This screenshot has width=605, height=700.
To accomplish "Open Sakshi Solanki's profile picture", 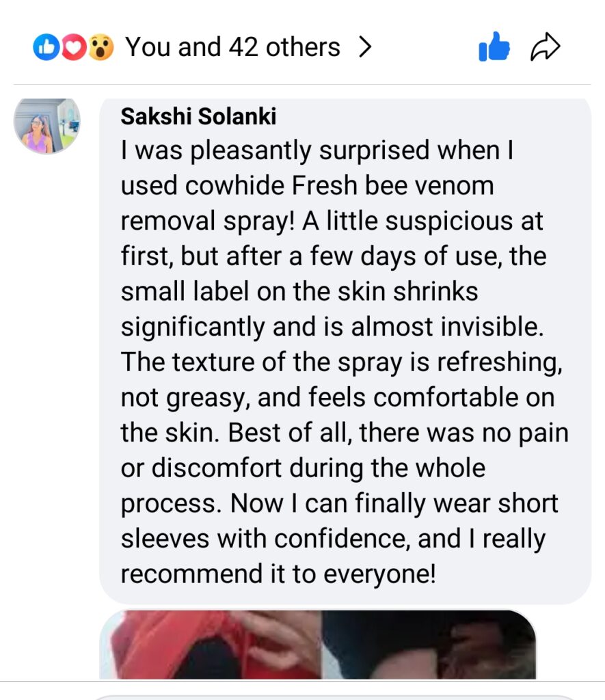I will pyautogui.click(x=47, y=126).
